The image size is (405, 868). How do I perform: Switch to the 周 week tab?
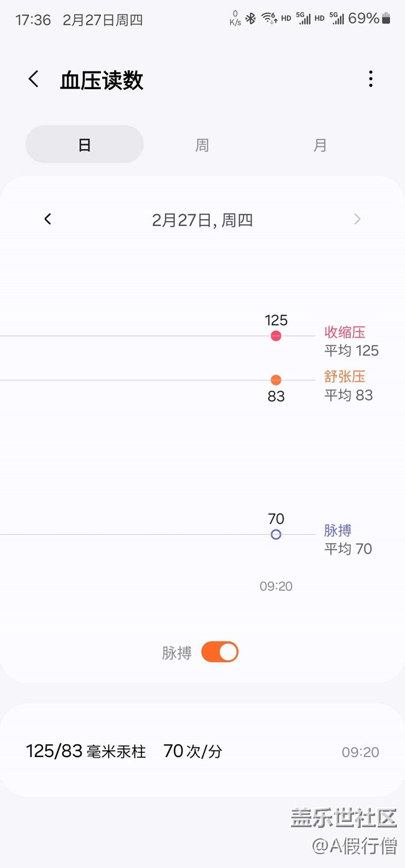202,145
